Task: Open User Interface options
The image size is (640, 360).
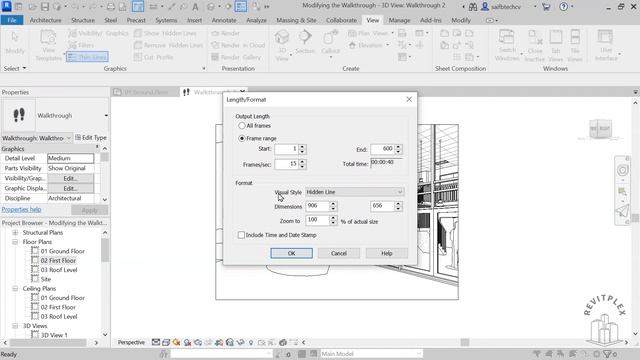Action: (x=607, y=46)
